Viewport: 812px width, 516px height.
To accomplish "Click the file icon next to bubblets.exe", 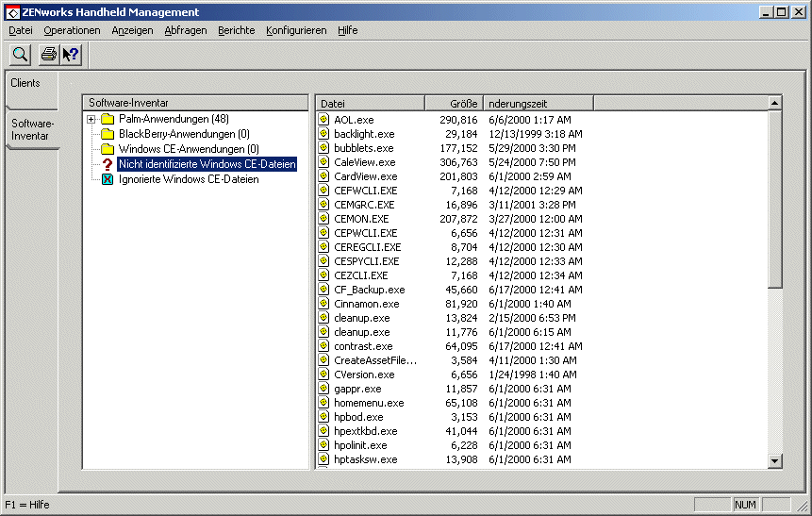I will (x=323, y=147).
